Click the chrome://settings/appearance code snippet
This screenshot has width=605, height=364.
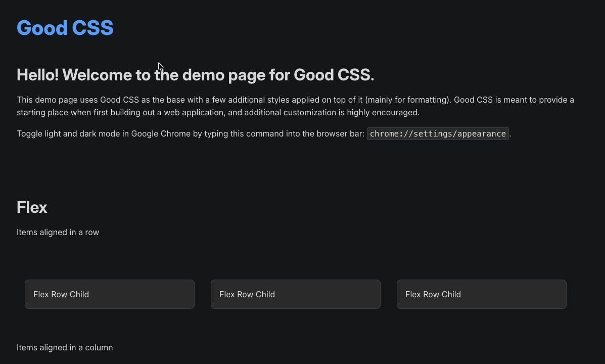(438, 133)
